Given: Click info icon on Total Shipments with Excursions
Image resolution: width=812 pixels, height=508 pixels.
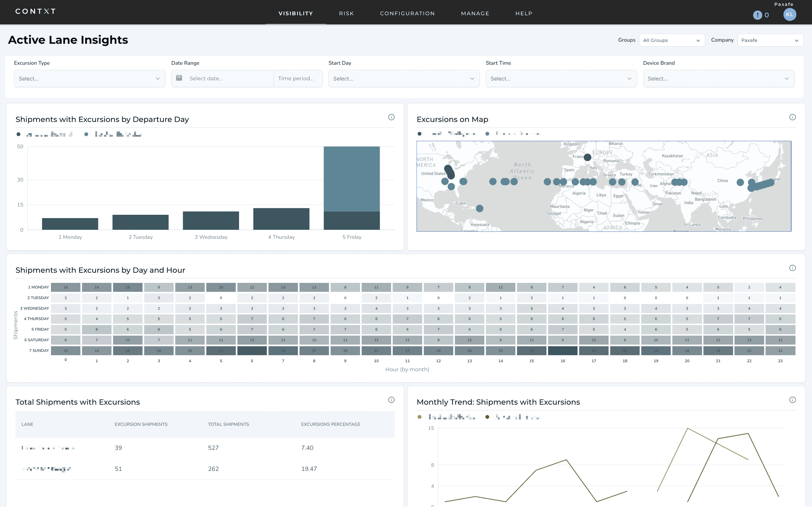Looking at the screenshot, I should [x=391, y=400].
